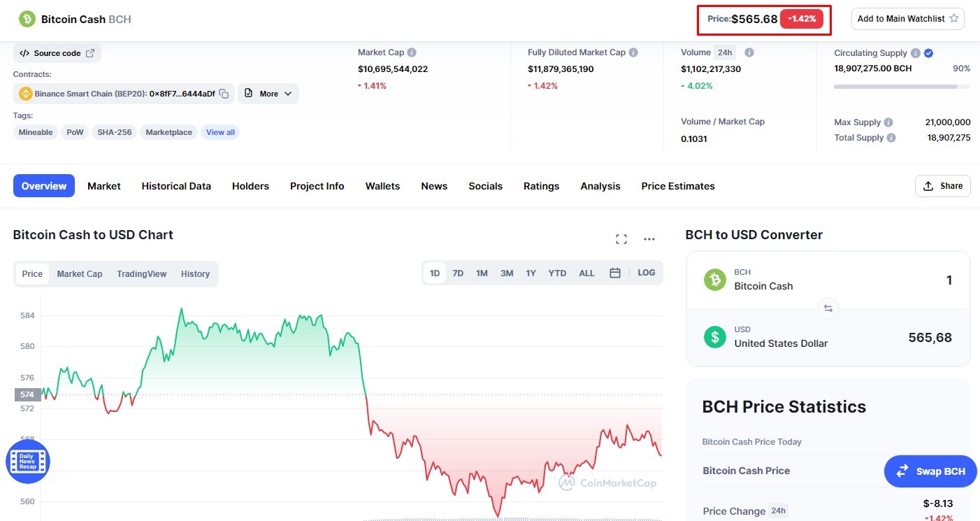
Task: Open the Volume 24h period selector
Action: [725, 52]
